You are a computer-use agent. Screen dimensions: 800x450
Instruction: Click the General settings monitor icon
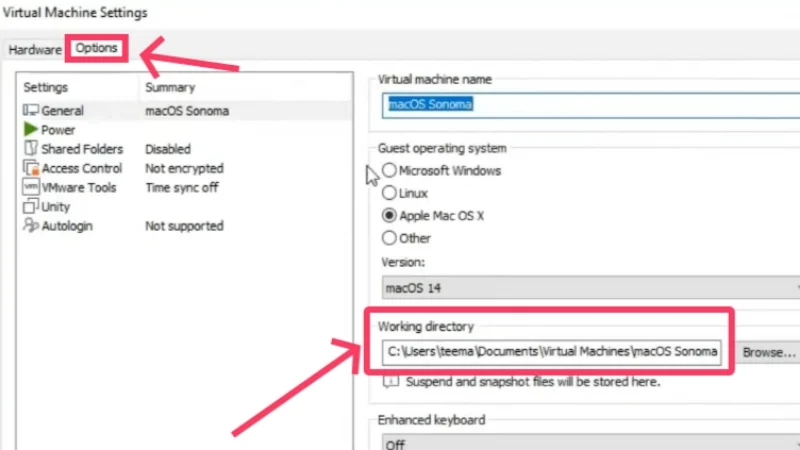[x=31, y=110]
